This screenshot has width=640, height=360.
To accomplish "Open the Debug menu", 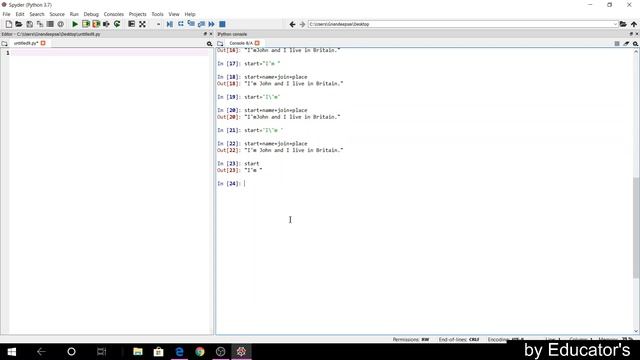I will click(91, 14).
